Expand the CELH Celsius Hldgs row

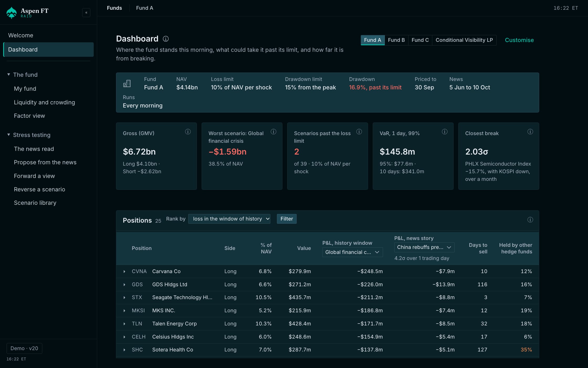click(124, 337)
